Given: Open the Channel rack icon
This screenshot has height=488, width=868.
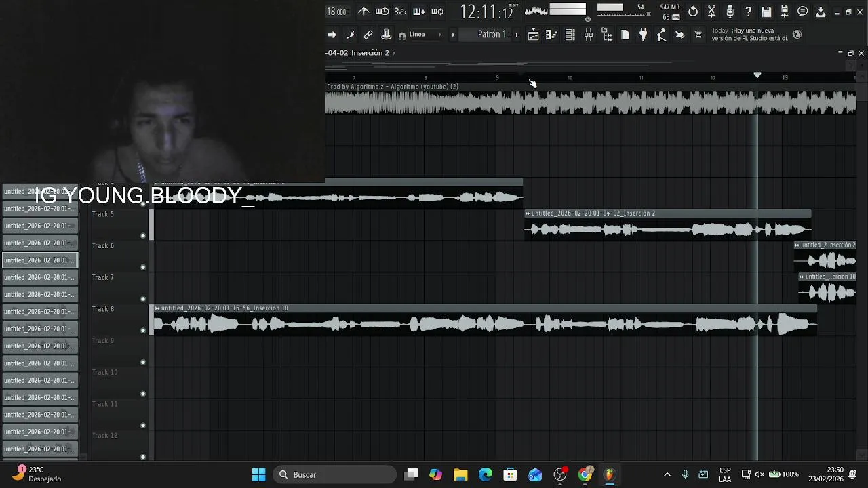Looking at the screenshot, I should pyautogui.click(x=570, y=35).
